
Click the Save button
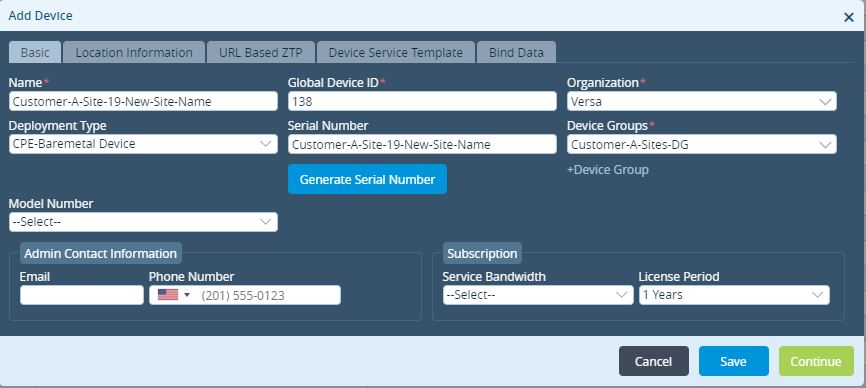point(733,361)
